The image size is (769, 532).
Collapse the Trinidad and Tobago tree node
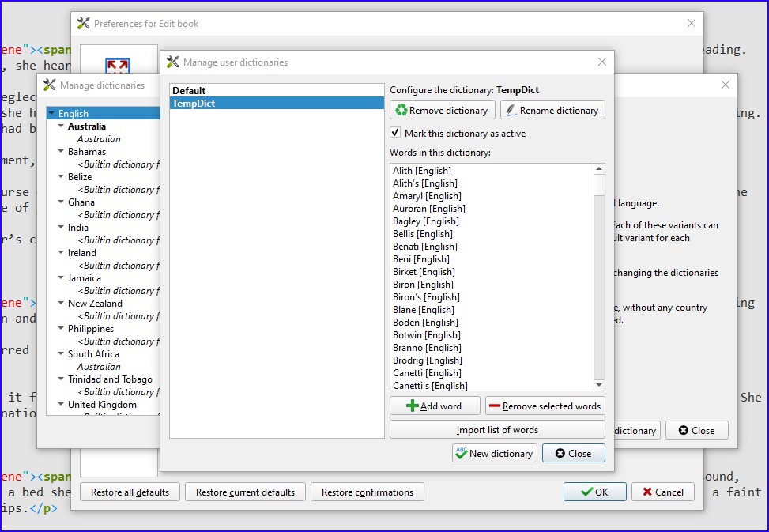coord(61,379)
